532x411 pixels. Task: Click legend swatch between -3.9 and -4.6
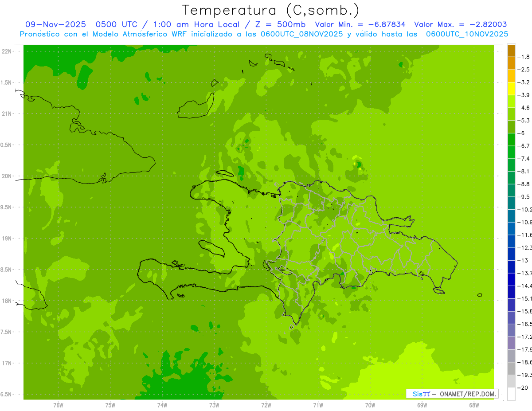click(x=511, y=102)
